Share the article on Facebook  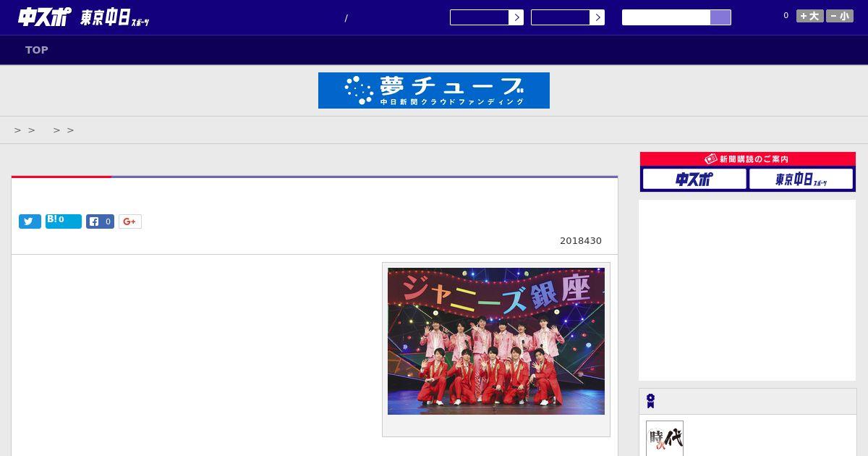(x=100, y=221)
